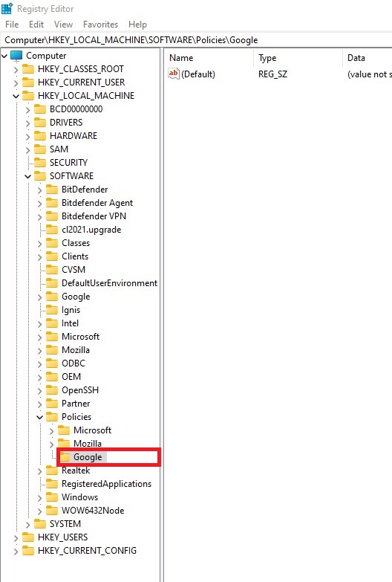Image resolution: width=392 pixels, height=582 pixels.
Task: Expand WOW6432Node chevron
Action: pyautogui.click(x=39, y=511)
